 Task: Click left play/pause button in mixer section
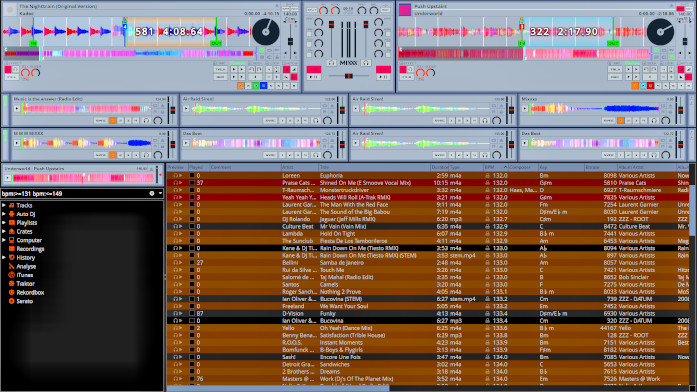coord(313,77)
